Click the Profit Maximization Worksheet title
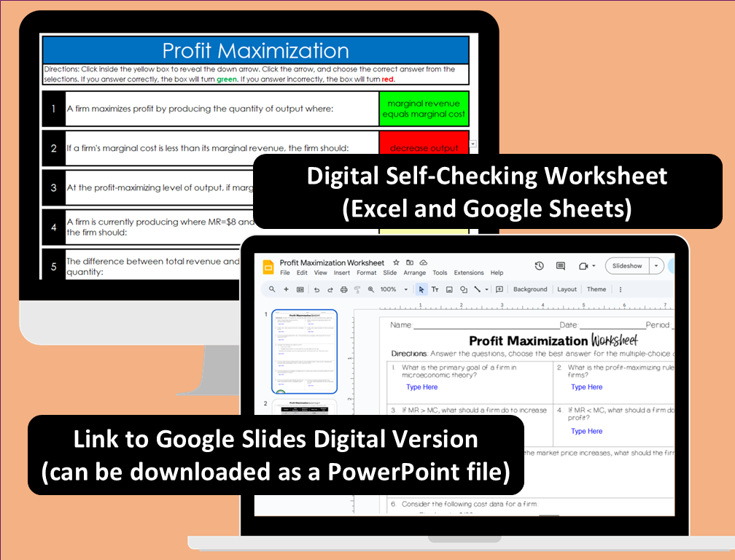 click(x=332, y=263)
